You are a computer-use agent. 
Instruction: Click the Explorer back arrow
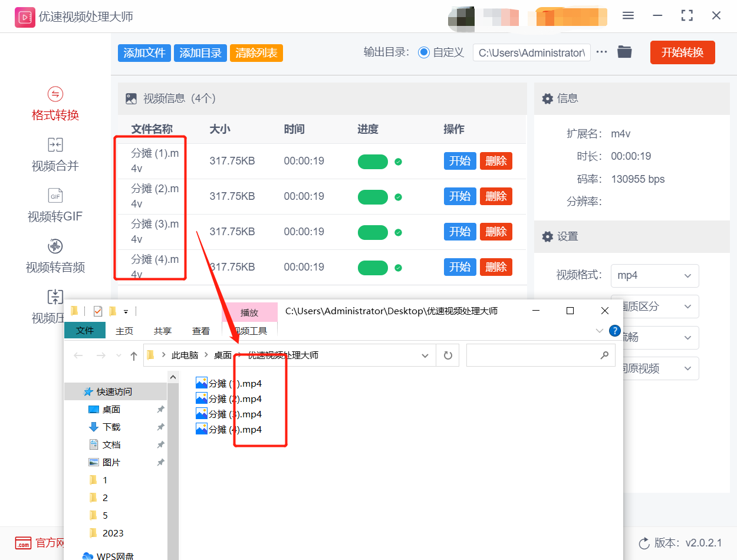click(78, 355)
